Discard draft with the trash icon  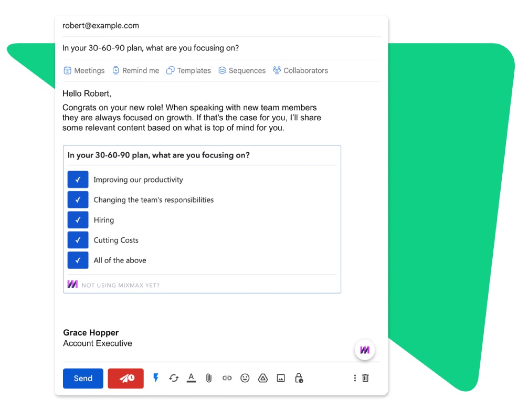pyautogui.click(x=365, y=378)
